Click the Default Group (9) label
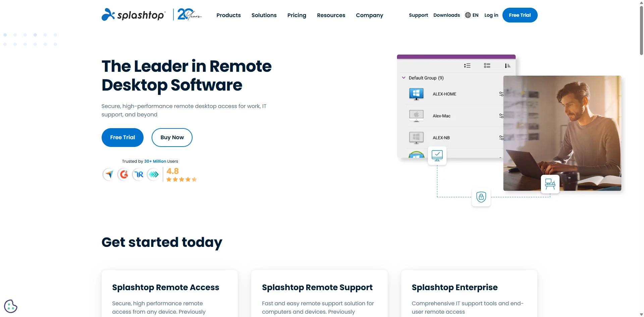Screen dimensions: 644x317 point(426,78)
